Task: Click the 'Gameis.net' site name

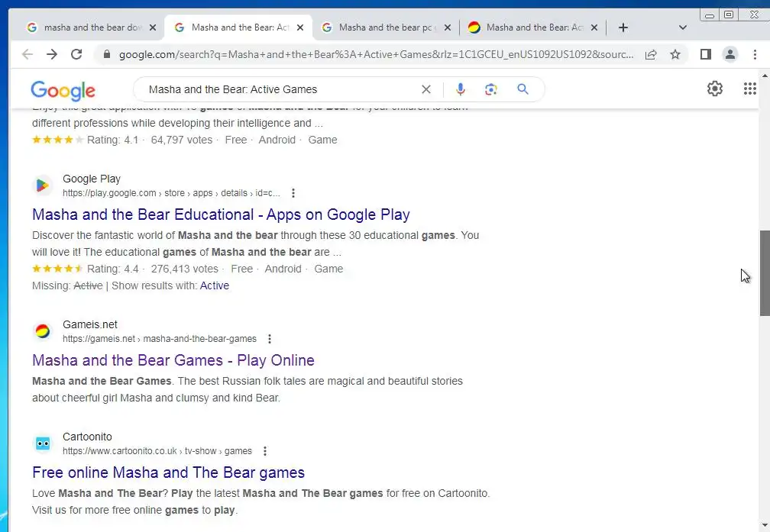Action: [90, 325]
